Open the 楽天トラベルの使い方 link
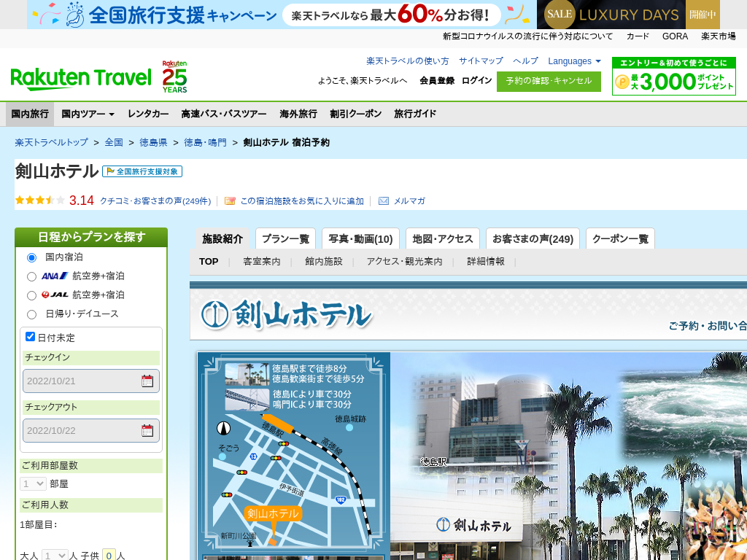Viewport: 747px width, 560px height. tap(407, 61)
